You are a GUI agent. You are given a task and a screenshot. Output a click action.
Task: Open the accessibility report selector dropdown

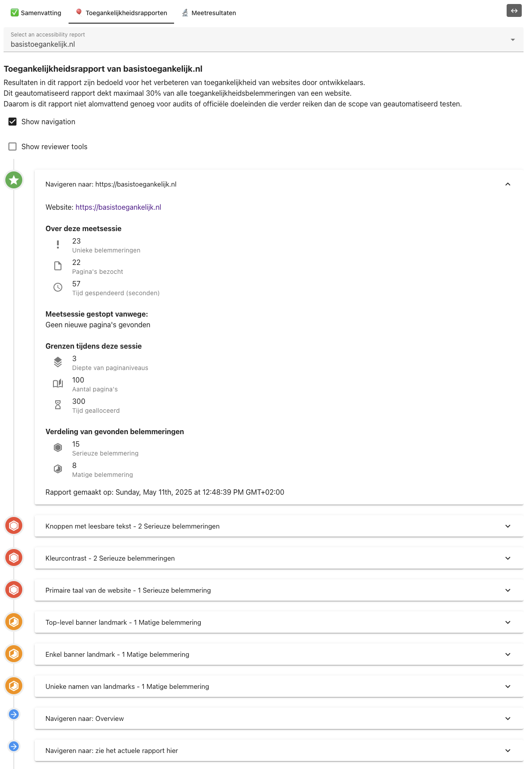click(x=264, y=40)
